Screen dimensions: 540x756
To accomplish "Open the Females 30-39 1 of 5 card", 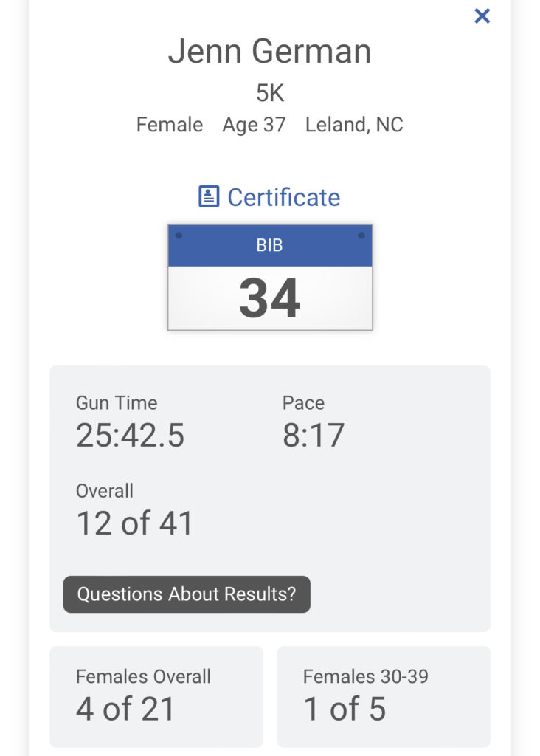I will [384, 697].
